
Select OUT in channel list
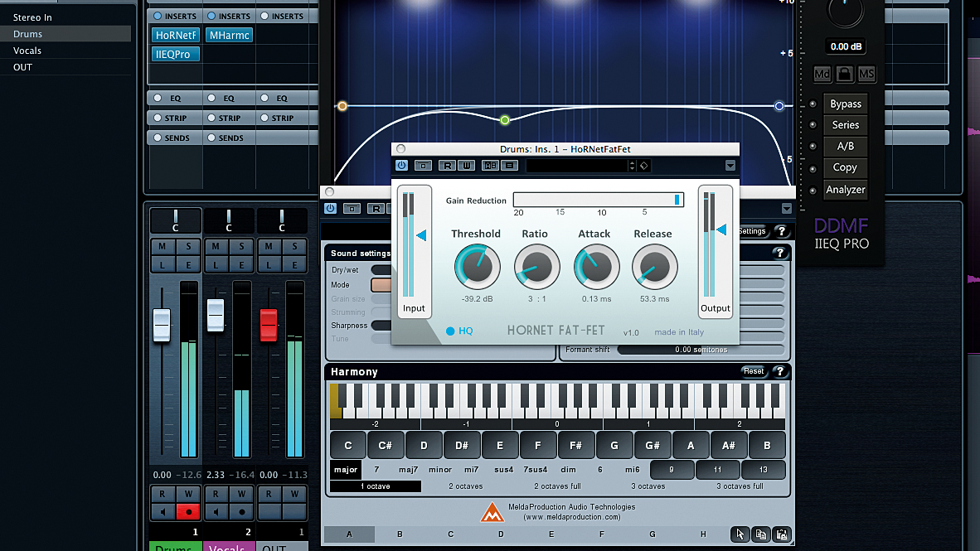coord(65,67)
